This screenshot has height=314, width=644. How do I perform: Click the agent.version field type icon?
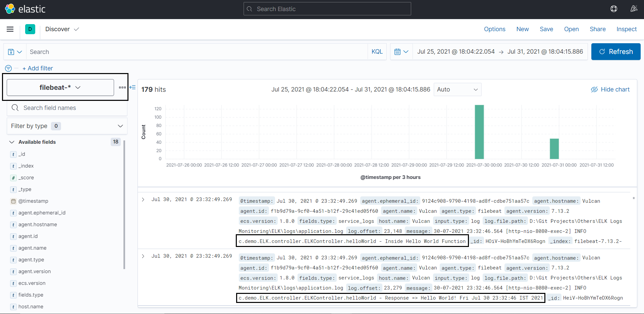pos(13,272)
